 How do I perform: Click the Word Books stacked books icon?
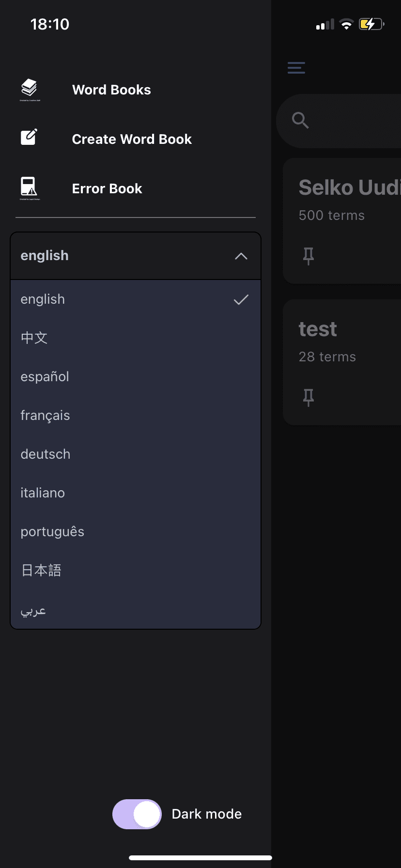[29, 88]
